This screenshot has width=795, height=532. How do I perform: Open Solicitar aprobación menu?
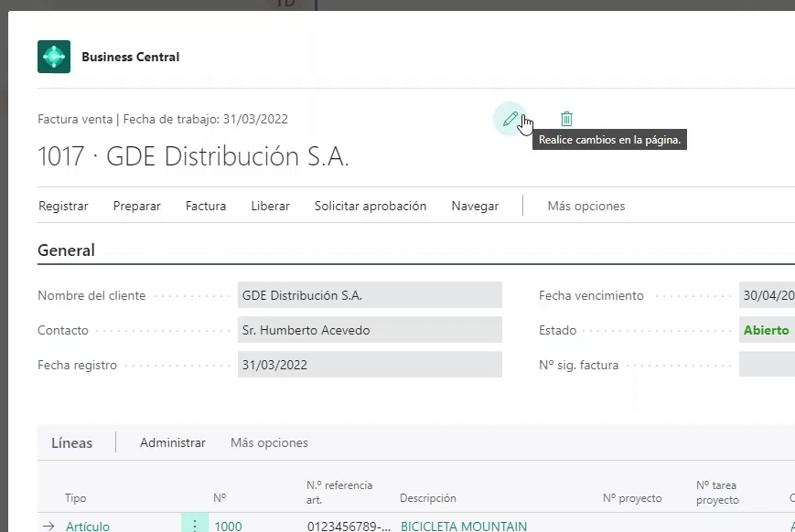[371, 206]
